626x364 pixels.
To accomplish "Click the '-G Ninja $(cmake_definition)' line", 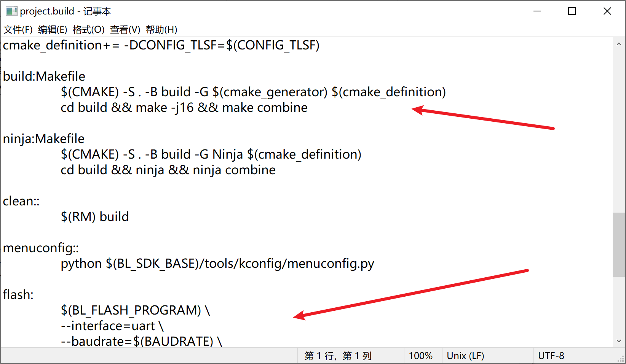I will (211, 154).
